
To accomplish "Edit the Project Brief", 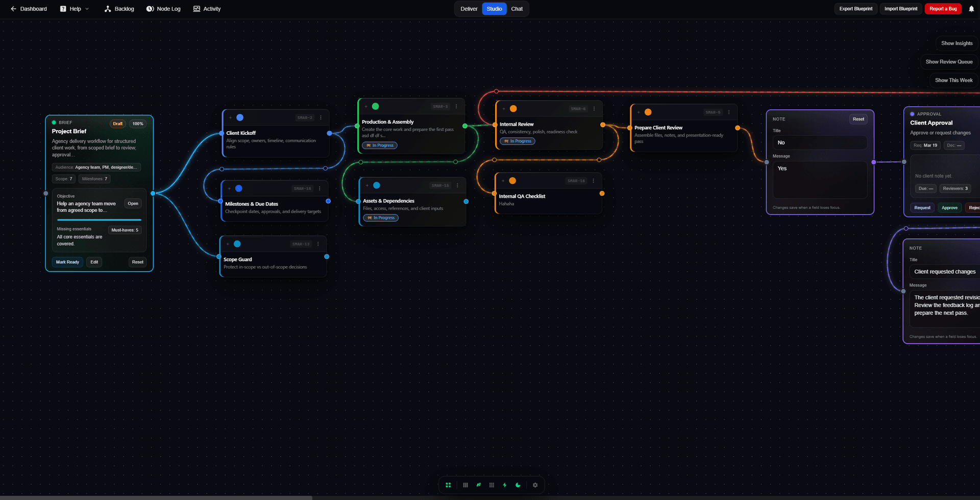I will point(94,262).
